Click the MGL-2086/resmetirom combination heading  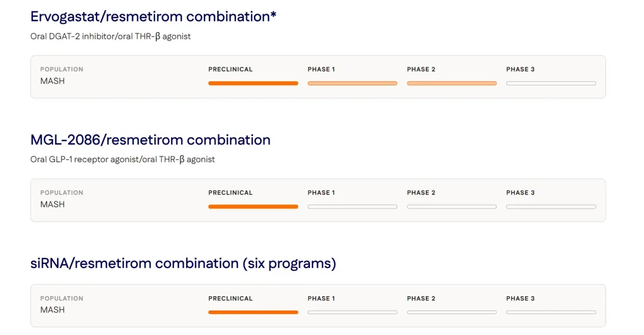pyautogui.click(x=150, y=140)
